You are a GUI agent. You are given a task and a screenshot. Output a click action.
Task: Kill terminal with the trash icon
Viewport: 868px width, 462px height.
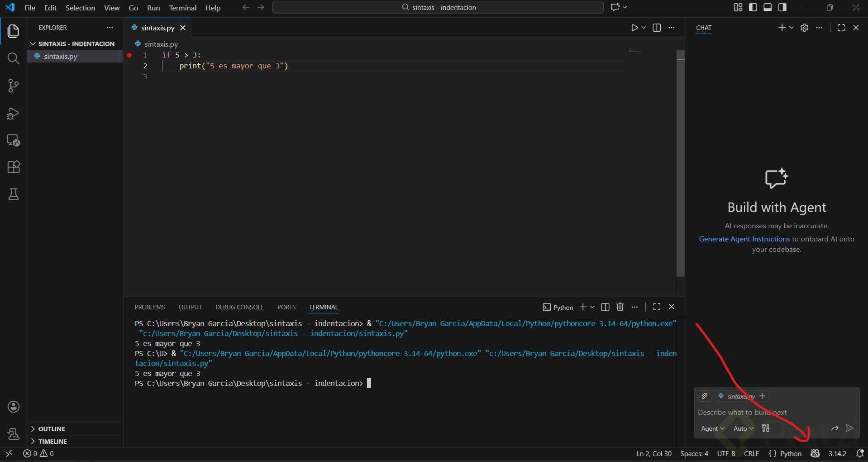point(620,307)
